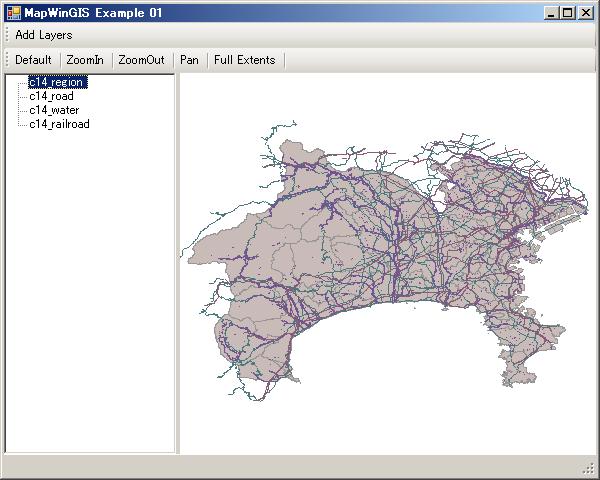Open the Add Layers menu

pos(43,35)
